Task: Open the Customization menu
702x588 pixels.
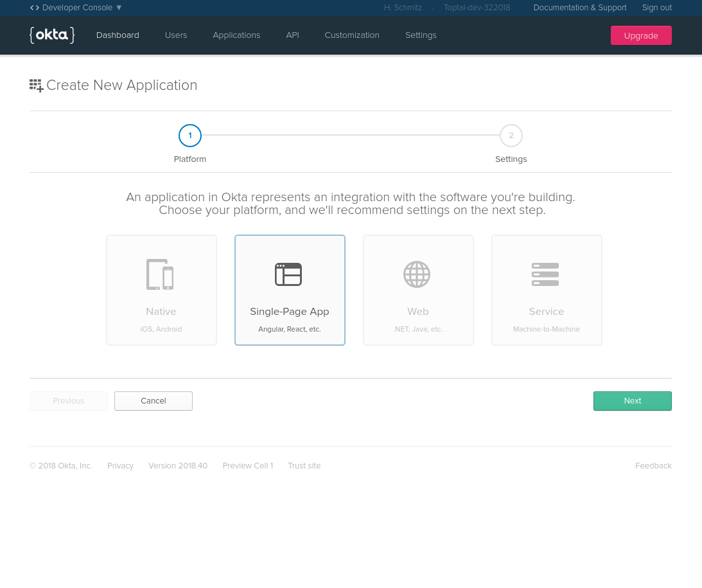Action: coord(352,35)
